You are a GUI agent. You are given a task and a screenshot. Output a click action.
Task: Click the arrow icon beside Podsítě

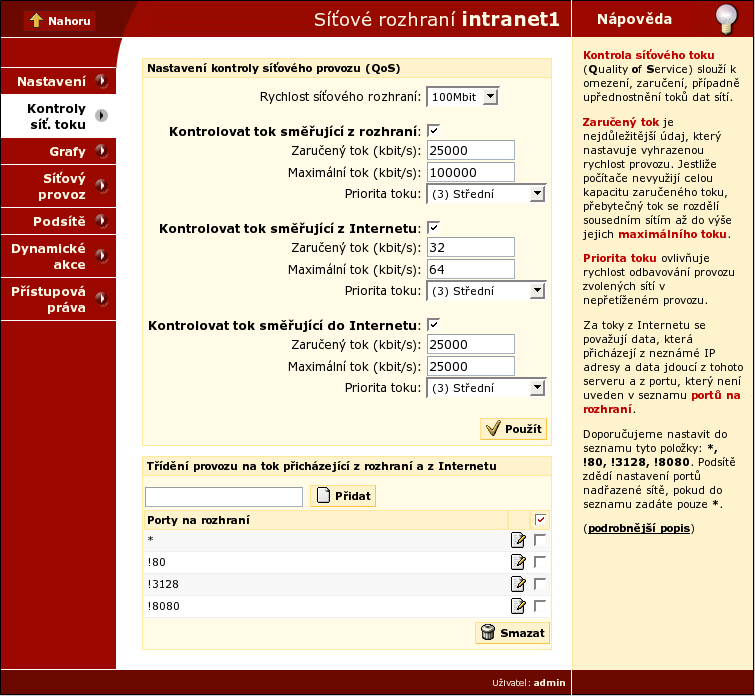101,221
